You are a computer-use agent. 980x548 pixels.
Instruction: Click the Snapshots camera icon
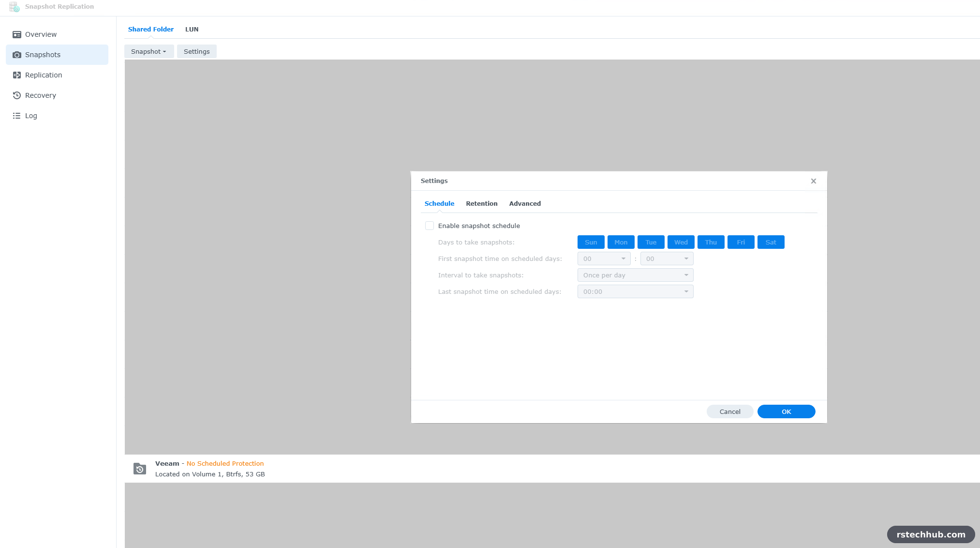[x=17, y=55]
